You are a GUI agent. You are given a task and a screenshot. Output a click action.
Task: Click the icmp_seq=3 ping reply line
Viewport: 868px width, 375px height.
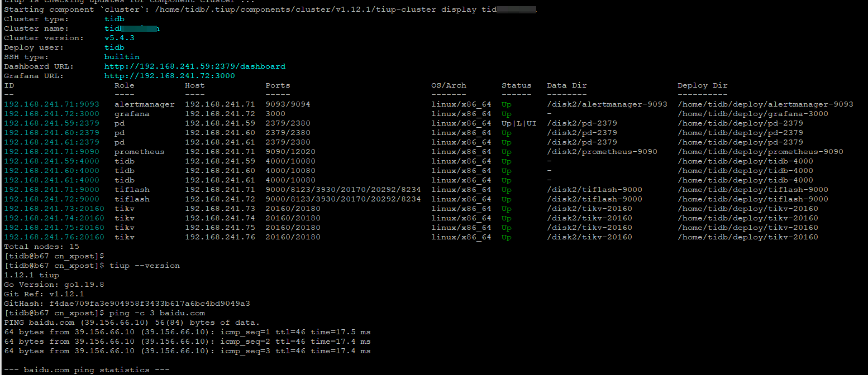click(x=187, y=351)
